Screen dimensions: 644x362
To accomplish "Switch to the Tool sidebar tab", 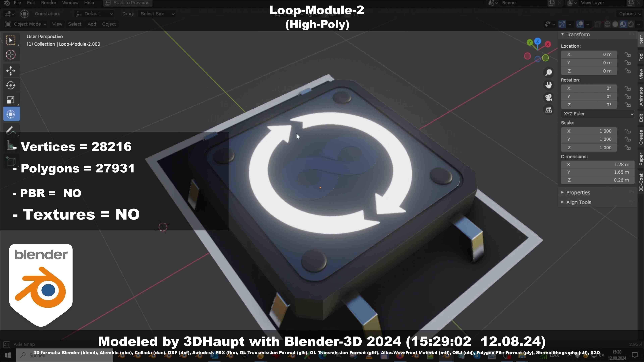I will tap(641, 57).
